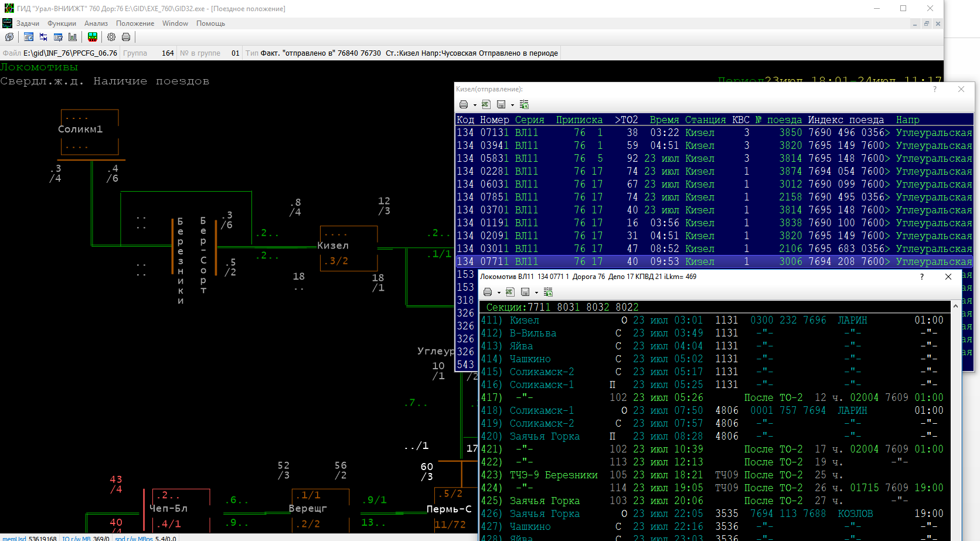Open settings gear in main toolbar
Viewport: 980px width, 541px height.
(x=111, y=37)
